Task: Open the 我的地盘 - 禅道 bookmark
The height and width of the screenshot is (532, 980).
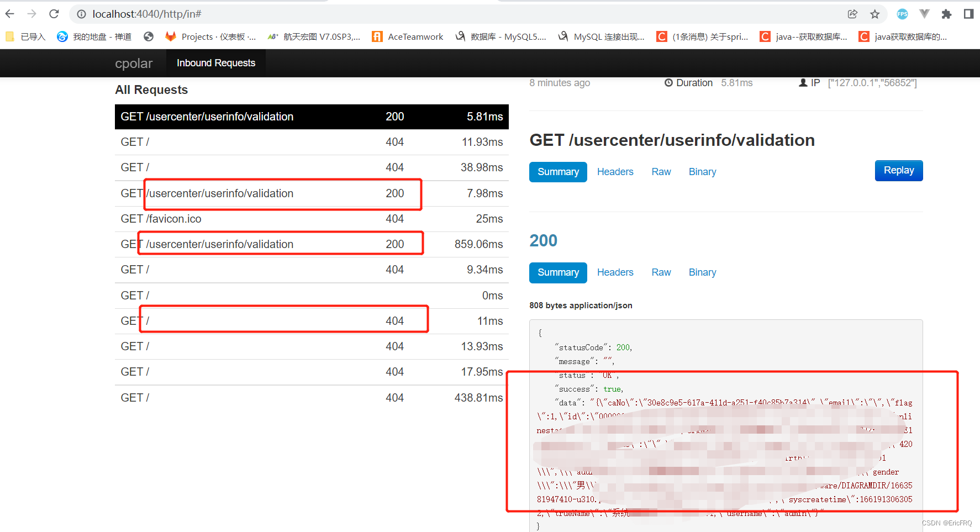Action: 94,36
